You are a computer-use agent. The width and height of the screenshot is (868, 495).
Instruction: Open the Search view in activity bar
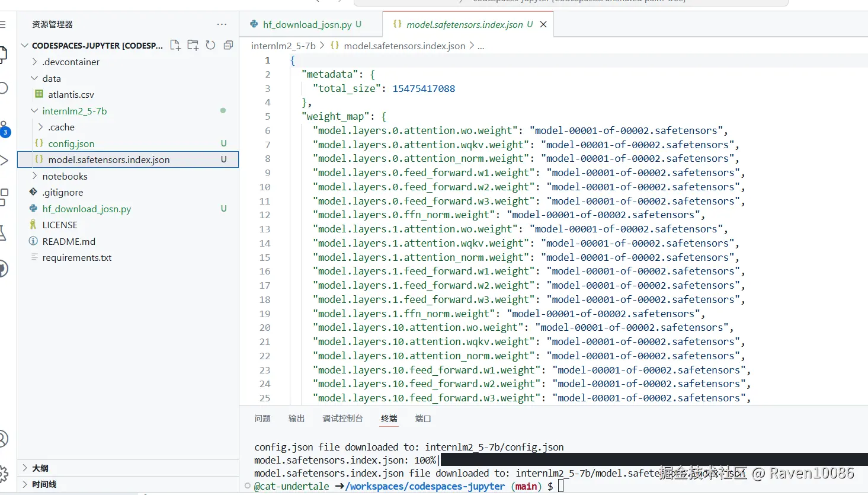(4, 88)
